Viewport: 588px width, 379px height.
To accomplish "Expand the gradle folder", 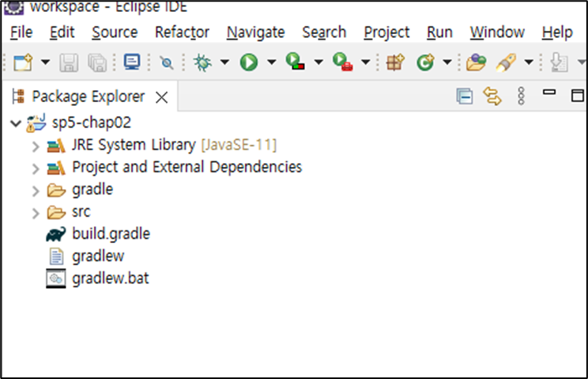I will [36, 191].
